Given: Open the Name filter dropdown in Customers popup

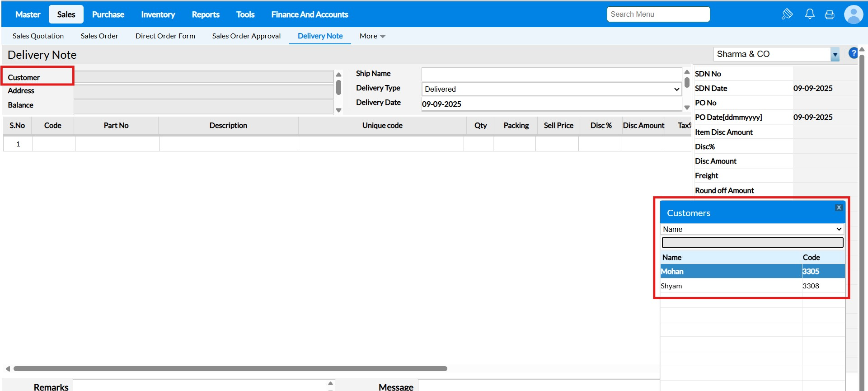Looking at the screenshot, I should click(752, 229).
